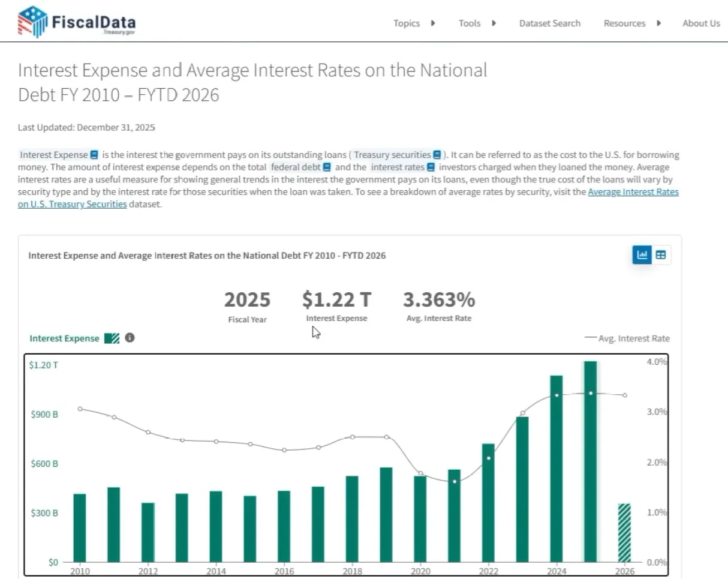This screenshot has height=579, width=728.
Task: Switch to table view
Action: (x=661, y=255)
